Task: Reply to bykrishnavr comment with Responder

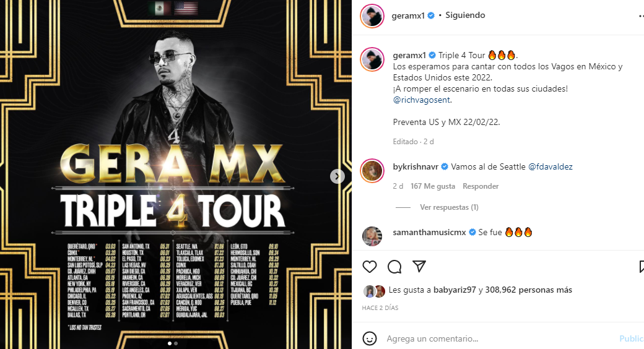Action: [x=481, y=186]
